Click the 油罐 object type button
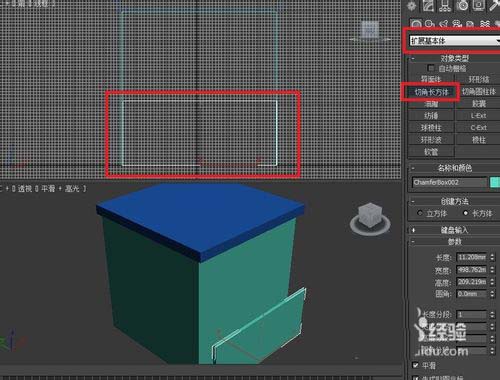 pos(431,104)
